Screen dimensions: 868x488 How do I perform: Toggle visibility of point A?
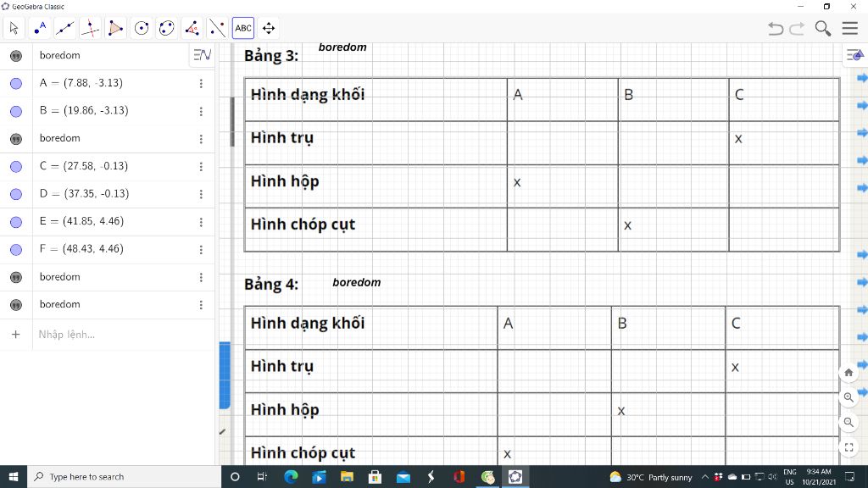(x=16, y=84)
